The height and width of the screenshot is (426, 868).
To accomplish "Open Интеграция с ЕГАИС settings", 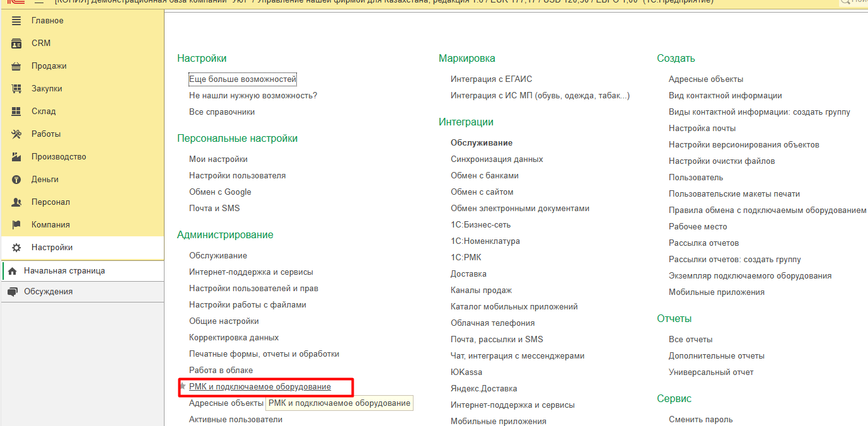I will [491, 79].
